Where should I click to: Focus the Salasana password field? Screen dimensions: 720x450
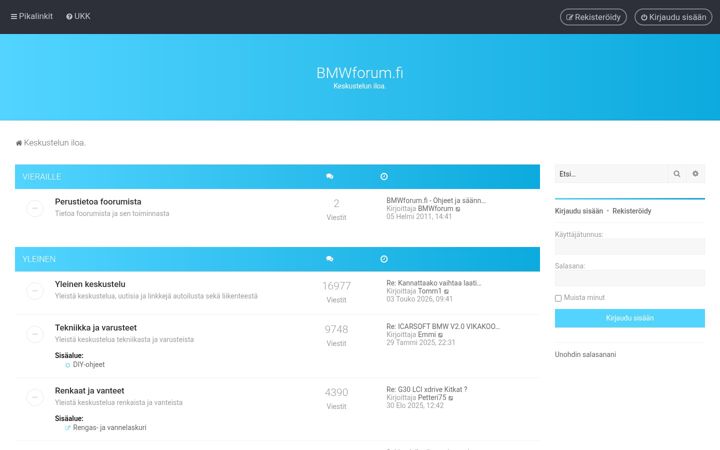click(630, 278)
